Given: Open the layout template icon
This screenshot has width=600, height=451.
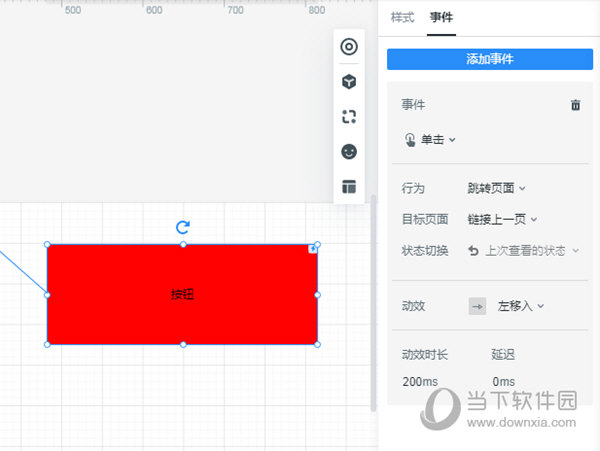Looking at the screenshot, I should tap(349, 187).
